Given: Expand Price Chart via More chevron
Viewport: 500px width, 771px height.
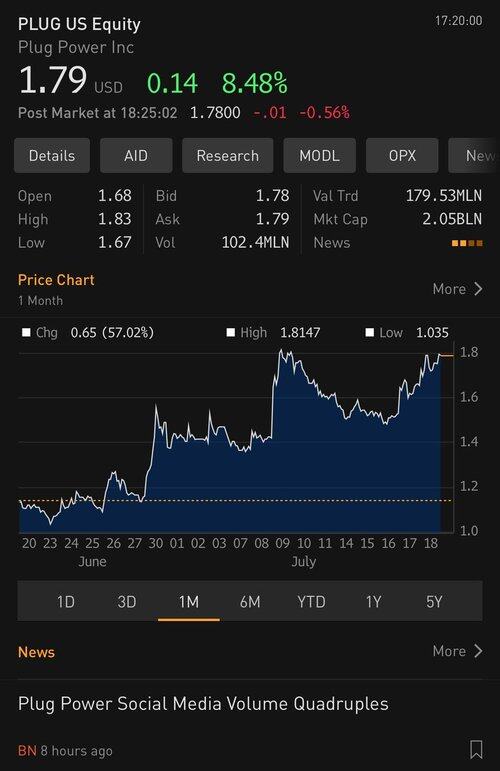Looking at the screenshot, I should 458,289.
